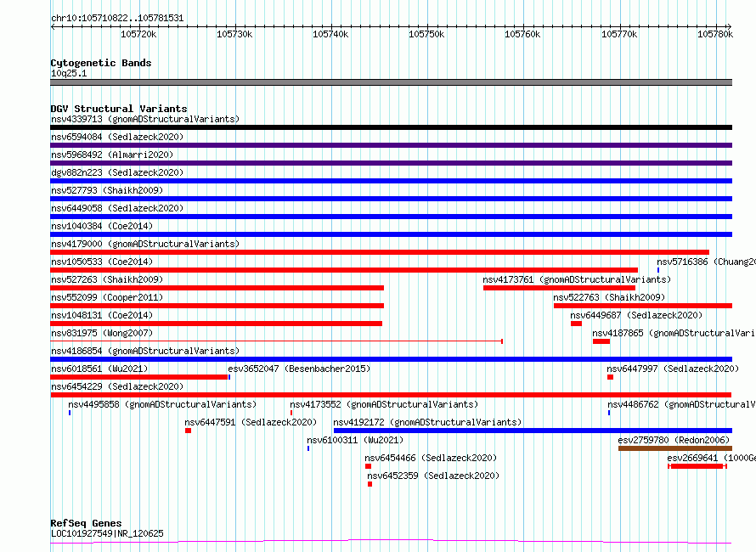Click the 105720k ruler position label
The width and height of the screenshot is (756, 552).
(x=138, y=34)
